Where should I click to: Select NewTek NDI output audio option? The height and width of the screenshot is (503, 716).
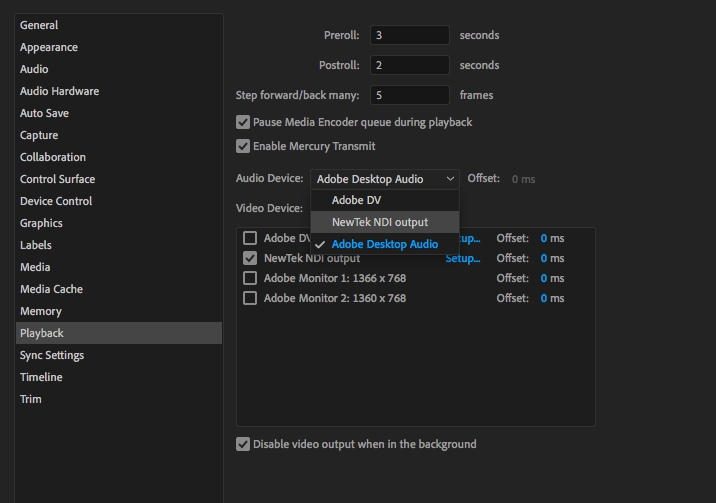point(379,222)
